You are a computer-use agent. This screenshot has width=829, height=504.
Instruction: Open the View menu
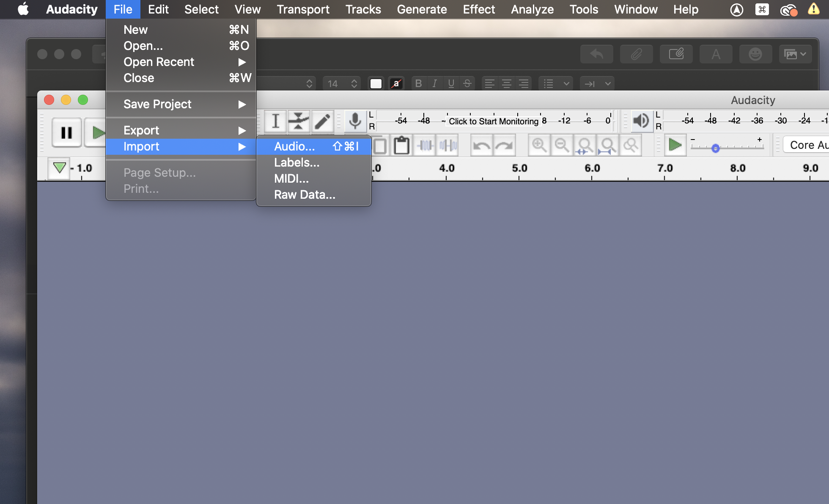[247, 9]
